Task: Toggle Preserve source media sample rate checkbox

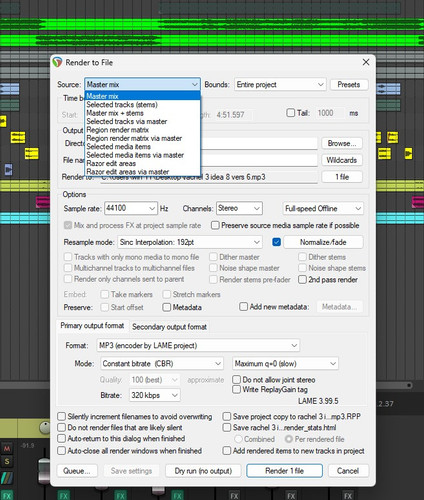Action: (x=215, y=225)
